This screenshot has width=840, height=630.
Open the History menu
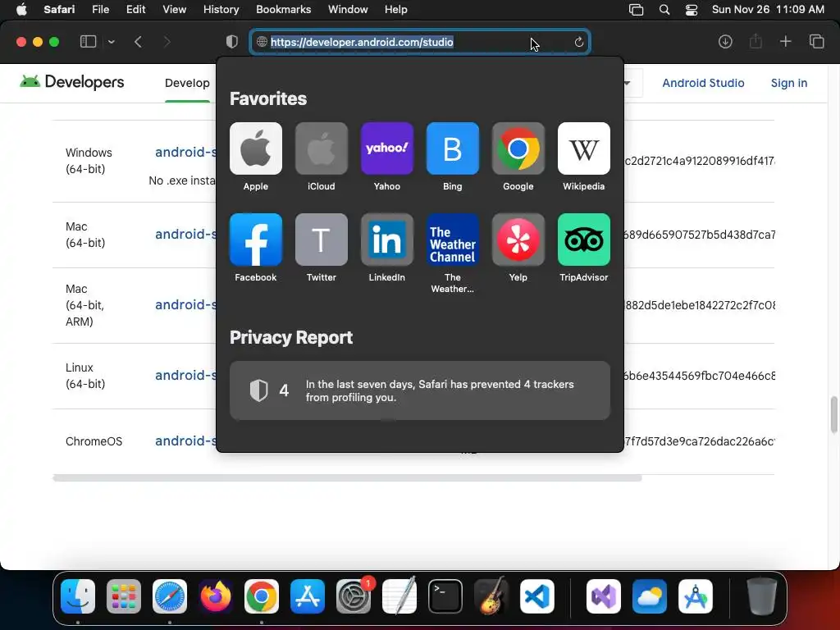tap(221, 10)
